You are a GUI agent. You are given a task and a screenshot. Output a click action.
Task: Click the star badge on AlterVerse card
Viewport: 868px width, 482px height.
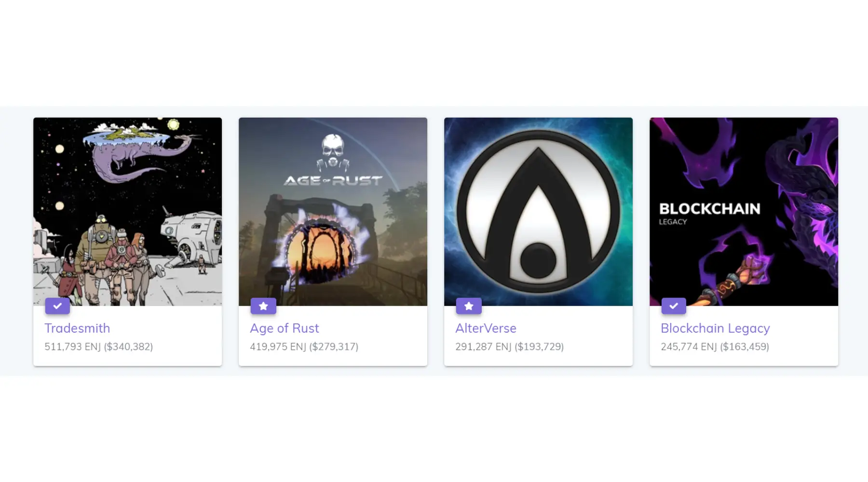[x=469, y=306]
